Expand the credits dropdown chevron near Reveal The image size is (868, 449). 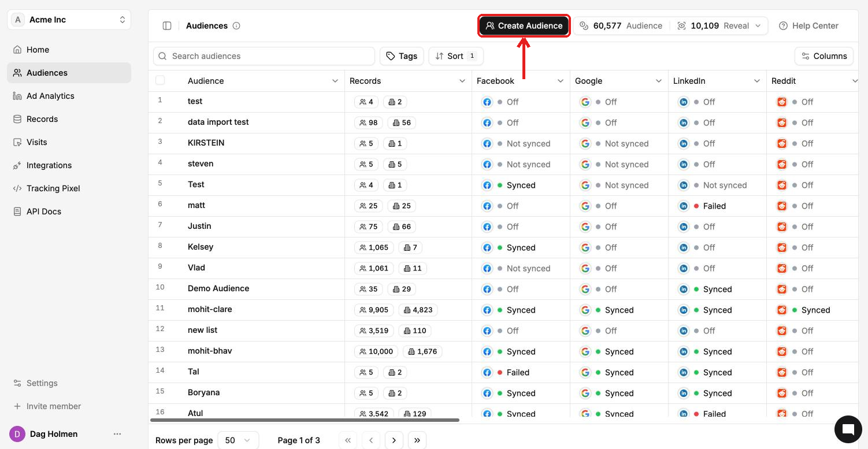[x=758, y=25]
